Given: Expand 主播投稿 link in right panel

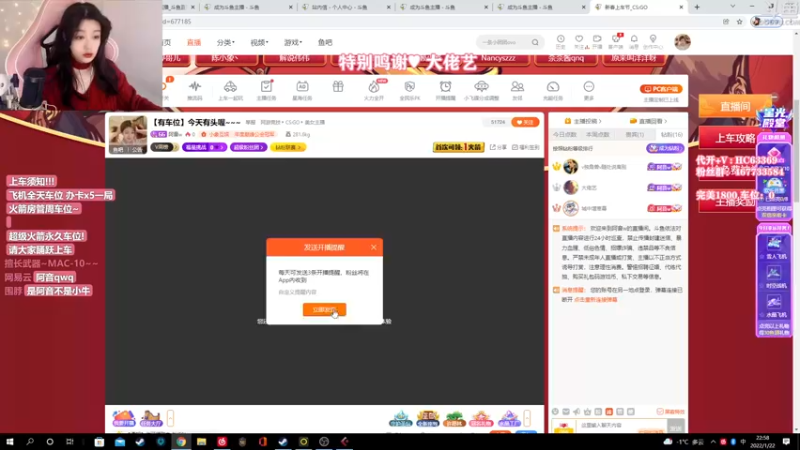Looking at the screenshot, I should coord(583,121).
